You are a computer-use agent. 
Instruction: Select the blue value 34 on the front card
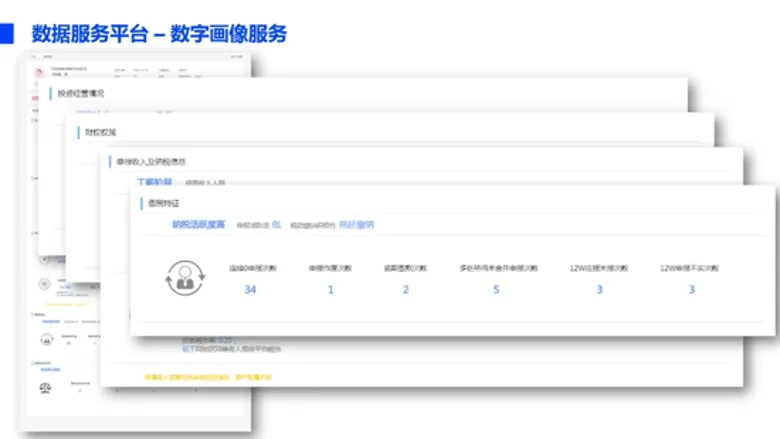250,290
